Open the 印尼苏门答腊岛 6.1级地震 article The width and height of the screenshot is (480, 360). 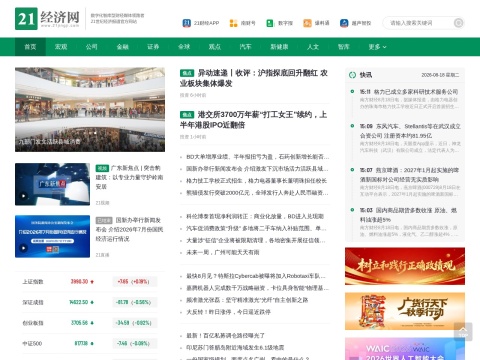pyautogui.click(x=235, y=348)
